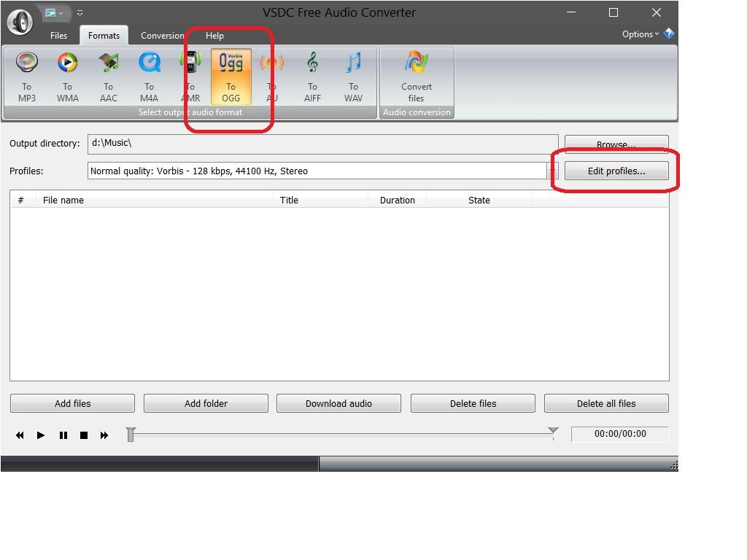
Task: Open the Conversion tab
Action: [x=163, y=36]
